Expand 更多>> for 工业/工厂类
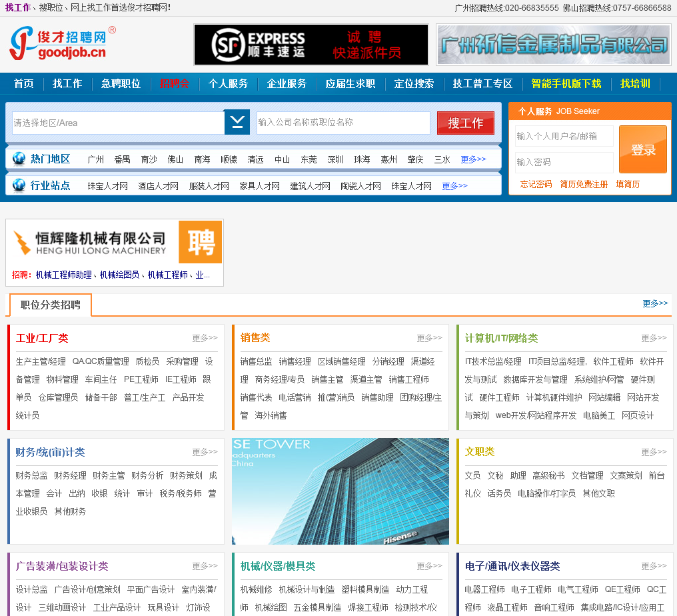The width and height of the screenshot is (677, 616). pos(205,338)
